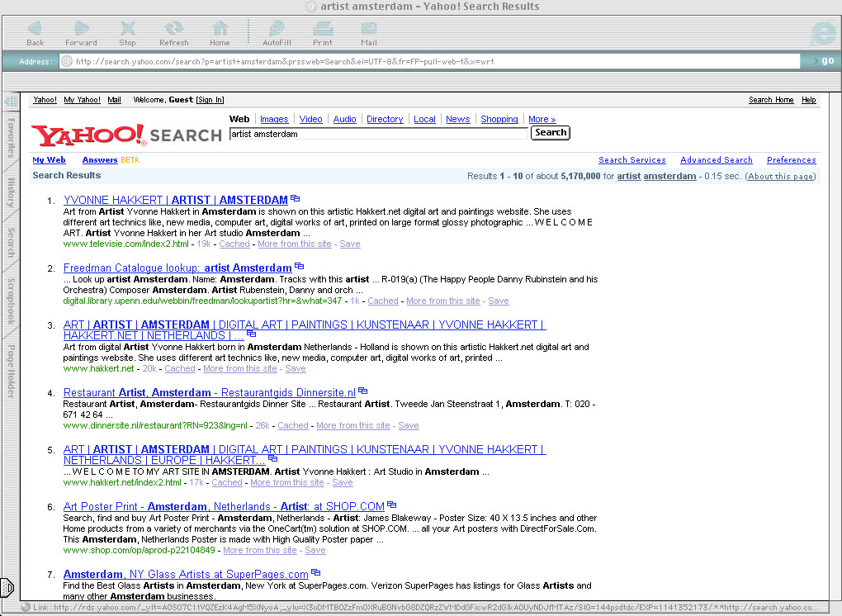Open result 3 ART | ARTIST | AMSTERDAM title

coord(305,329)
